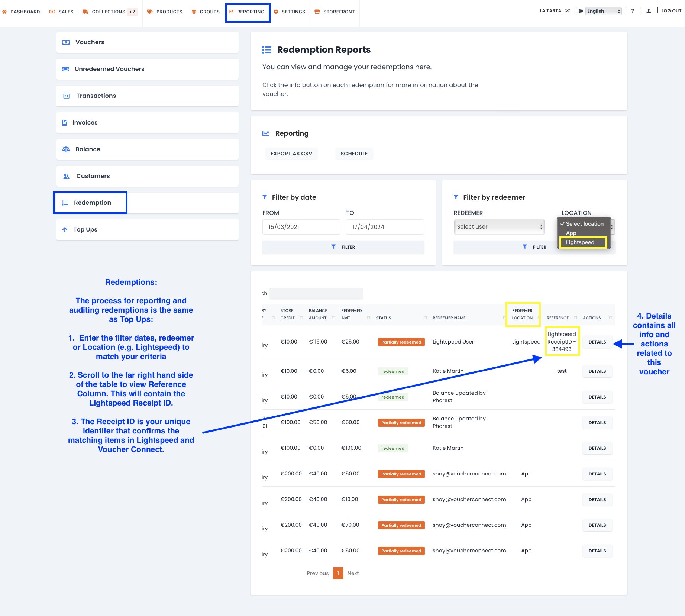This screenshot has height=616, width=685.
Task: Open the user profile icon
Action: pyautogui.click(x=649, y=11)
